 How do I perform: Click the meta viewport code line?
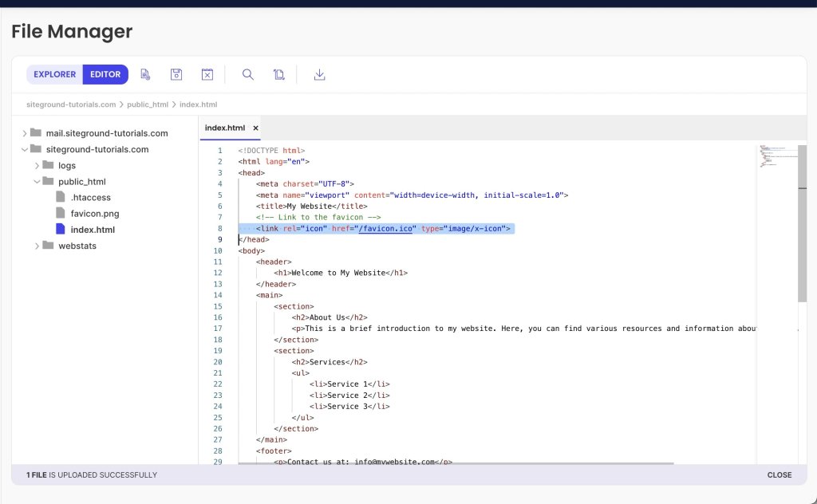point(412,195)
